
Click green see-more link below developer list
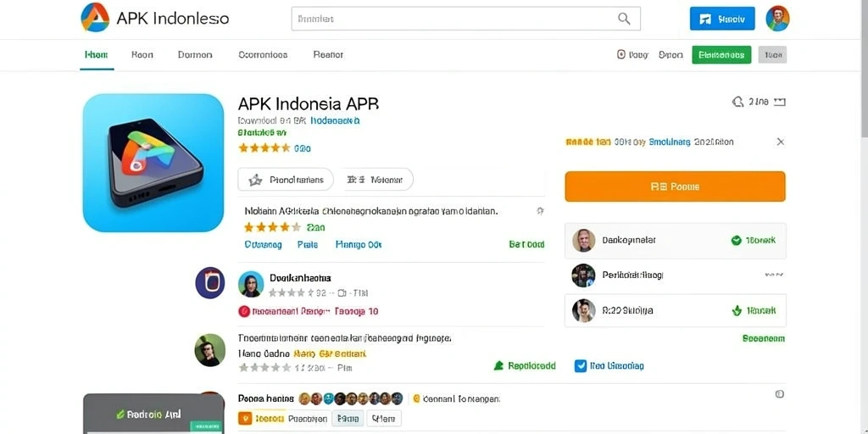[x=764, y=338]
